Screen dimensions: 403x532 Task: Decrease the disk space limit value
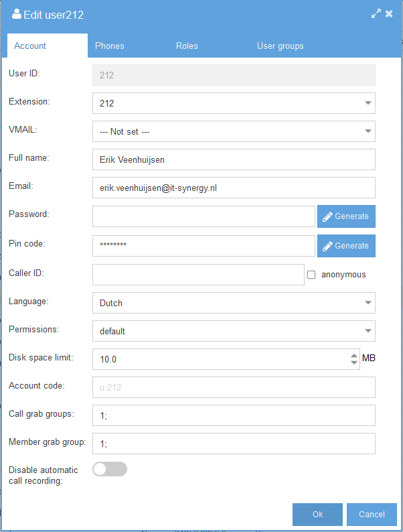pyautogui.click(x=354, y=362)
